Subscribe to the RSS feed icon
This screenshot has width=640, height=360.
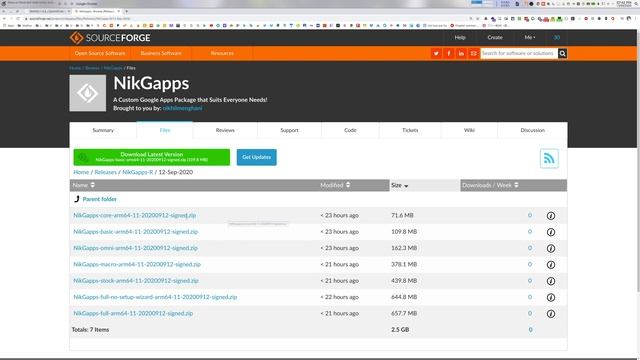[x=549, y=158]
